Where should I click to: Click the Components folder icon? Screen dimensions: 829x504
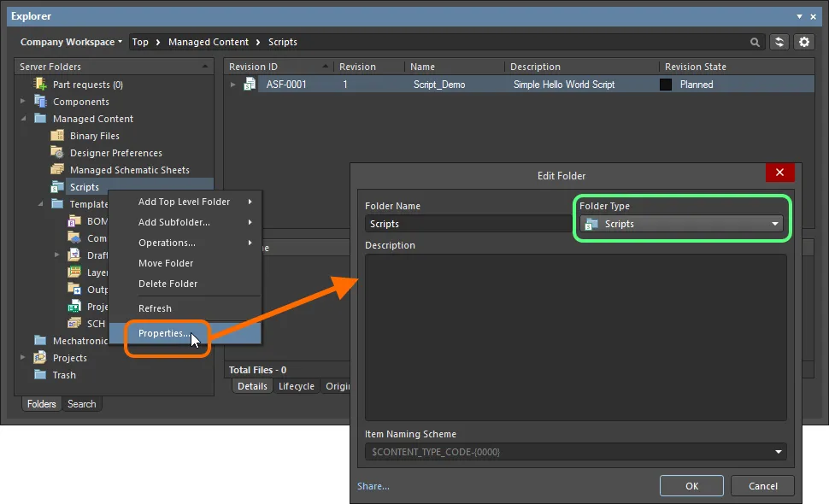click(x=40, y=101)
